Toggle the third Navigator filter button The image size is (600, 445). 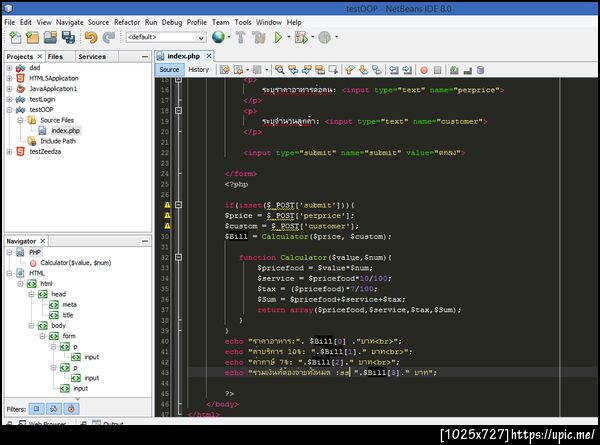coord(71,409)
